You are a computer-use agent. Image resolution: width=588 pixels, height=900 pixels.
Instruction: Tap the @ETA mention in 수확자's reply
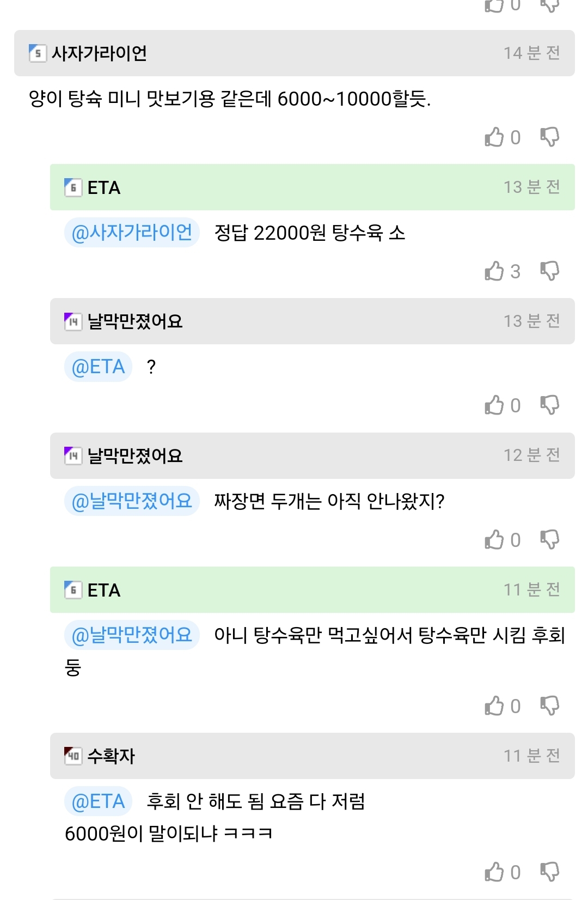click(99, 801)
